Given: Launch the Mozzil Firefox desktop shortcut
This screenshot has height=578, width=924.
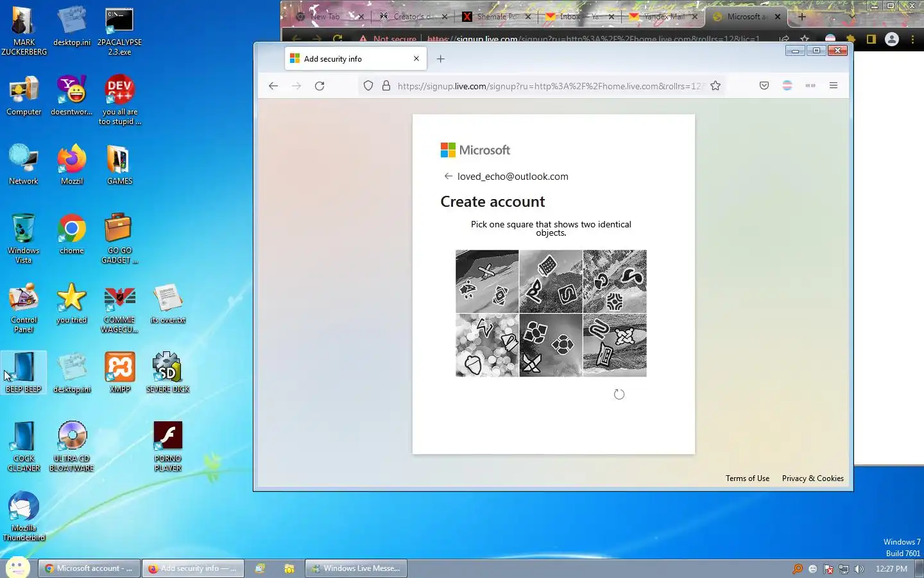Looking at the screenshot, I should 72,165.
